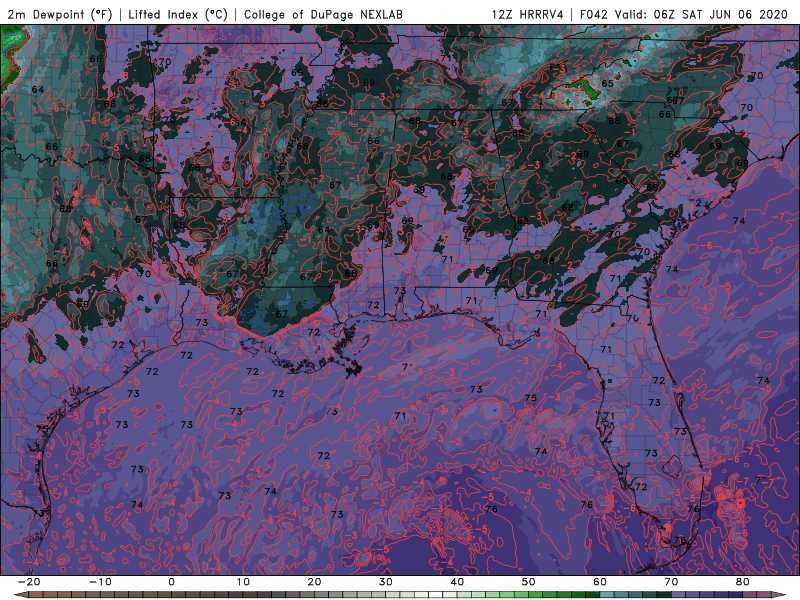Image resolution: width=800 pixels, height=600 pixels.
Task: Click the "2m Dewpoint (°F)" title text
Action: [60, 14]
